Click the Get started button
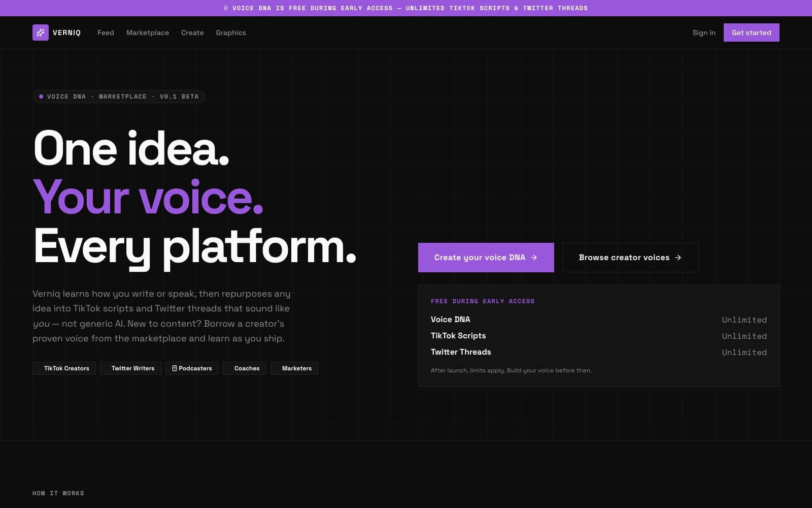 pos(752,33)
